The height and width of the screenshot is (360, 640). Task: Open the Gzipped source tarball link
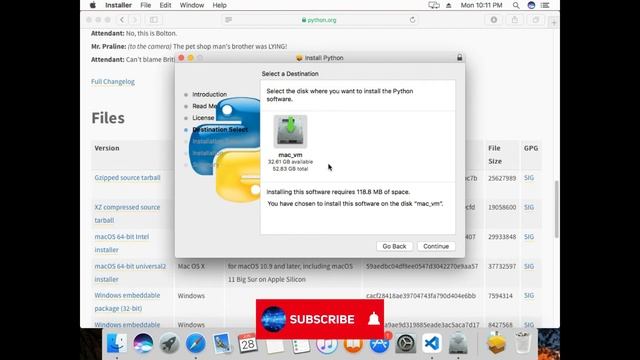tap(127, 178)
